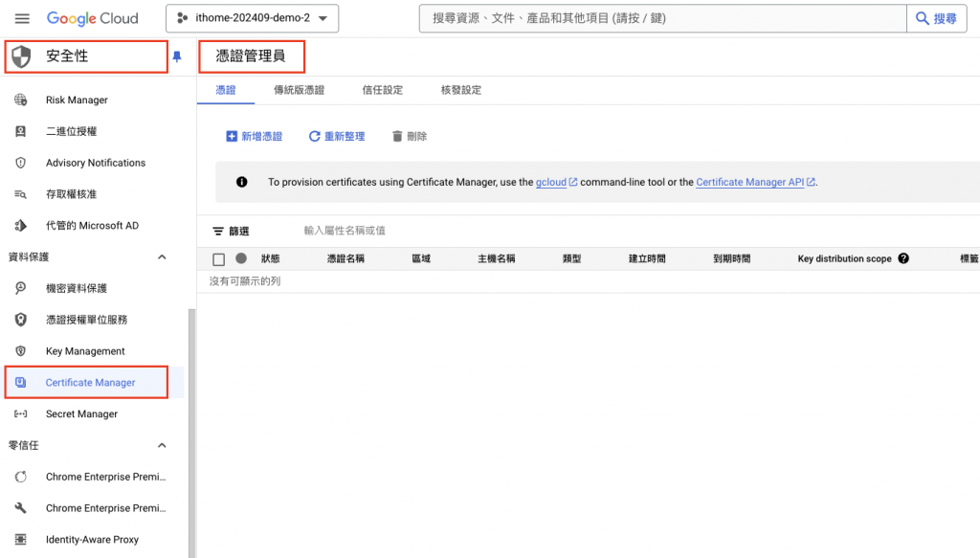Sort by the 區域 column

tap(421, 258)
